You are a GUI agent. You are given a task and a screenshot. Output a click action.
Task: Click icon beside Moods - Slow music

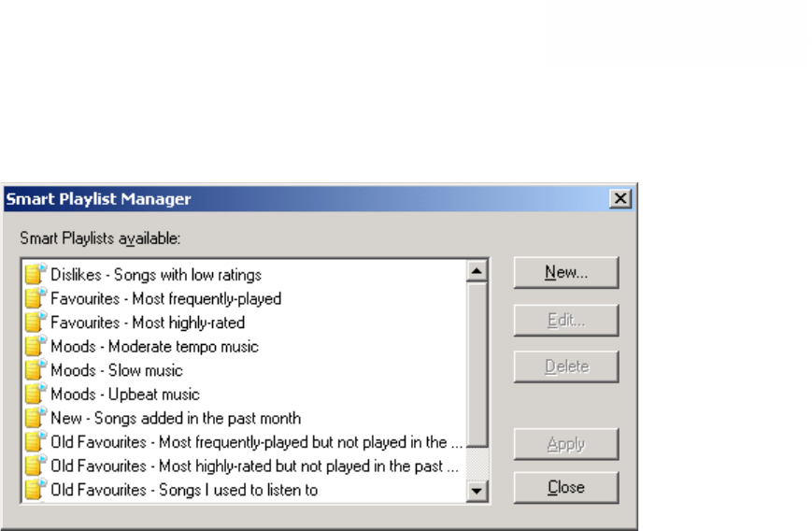pos(36,369)
